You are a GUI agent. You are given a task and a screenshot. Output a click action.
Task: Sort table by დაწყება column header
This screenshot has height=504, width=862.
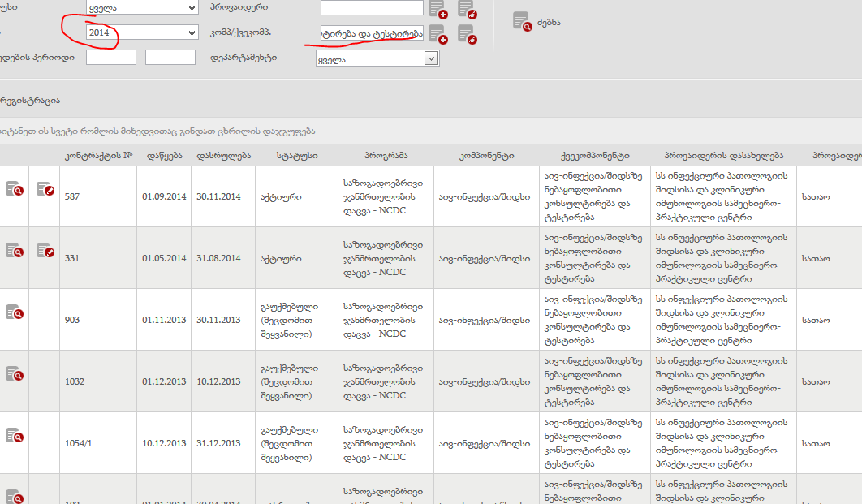pos(164,155)
